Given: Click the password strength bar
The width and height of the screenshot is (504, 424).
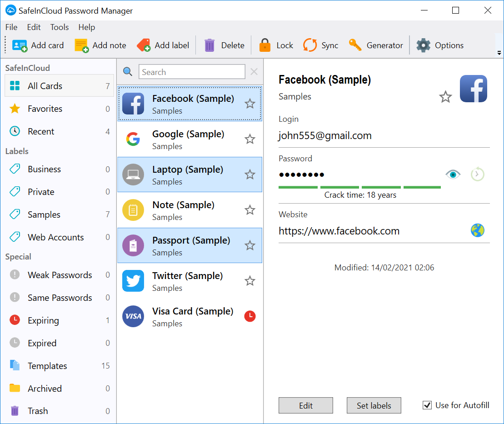Looking at the screenshot, I should (359, 187).
